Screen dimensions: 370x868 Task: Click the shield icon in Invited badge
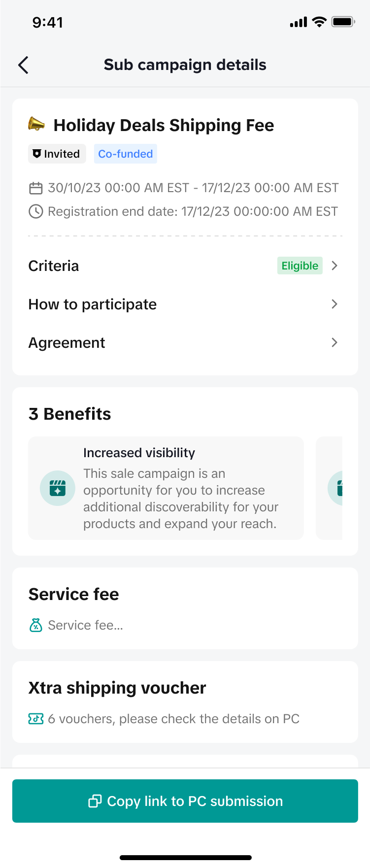tap(37, 154)
